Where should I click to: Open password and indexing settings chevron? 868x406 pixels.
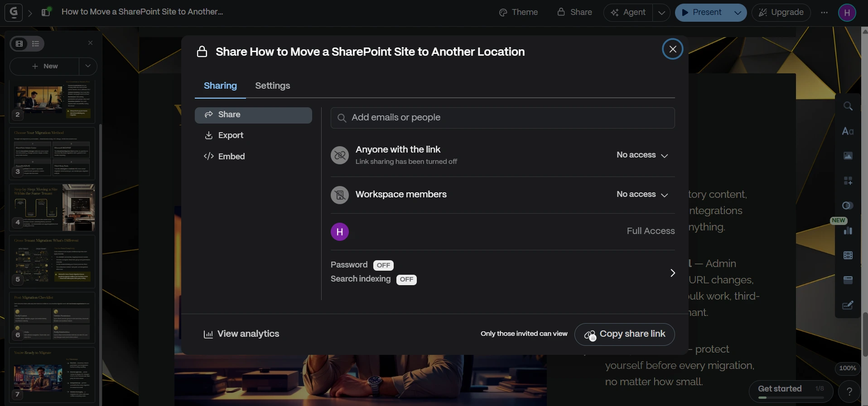673,272
